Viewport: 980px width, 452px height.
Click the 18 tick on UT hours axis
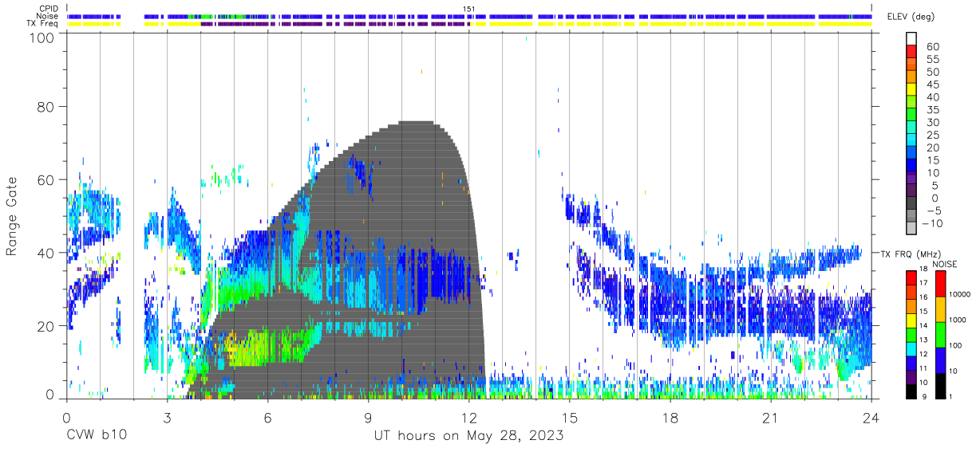pyautogui.click(x=670, y=418)
